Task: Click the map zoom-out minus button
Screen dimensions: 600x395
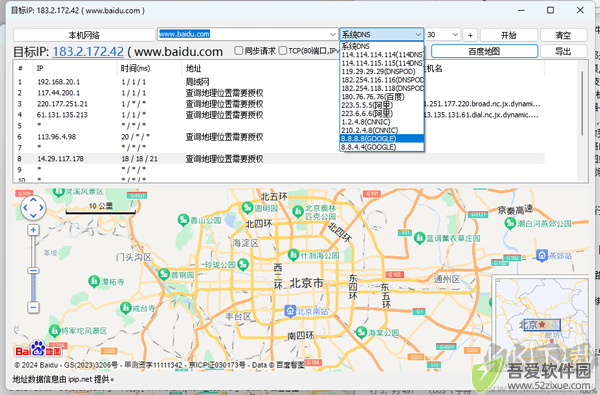Action: pyautogui.click(x=33, y=307)
